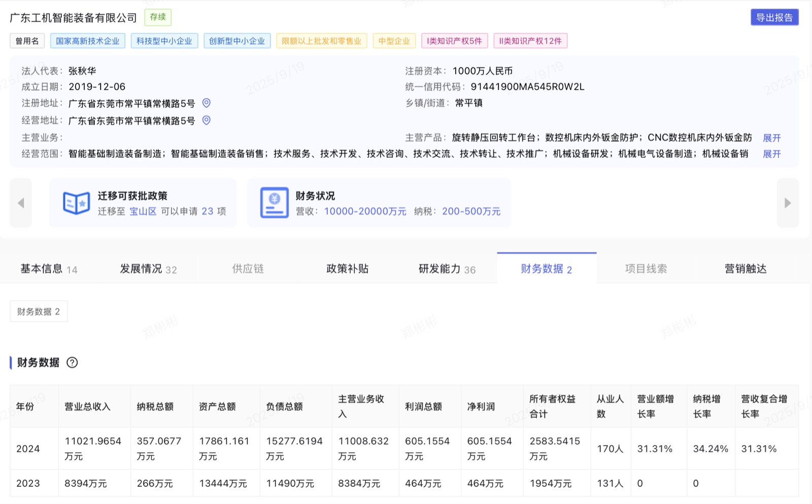Click the 23 policies count link
This screenshot has height=504, width=812.
coord(207,211)
